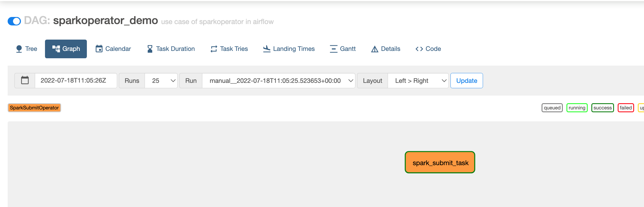This screenshot has width=644, height=207.
Task: Click the Task Duration hourglass icon
Action: click(x=150, y=49)
